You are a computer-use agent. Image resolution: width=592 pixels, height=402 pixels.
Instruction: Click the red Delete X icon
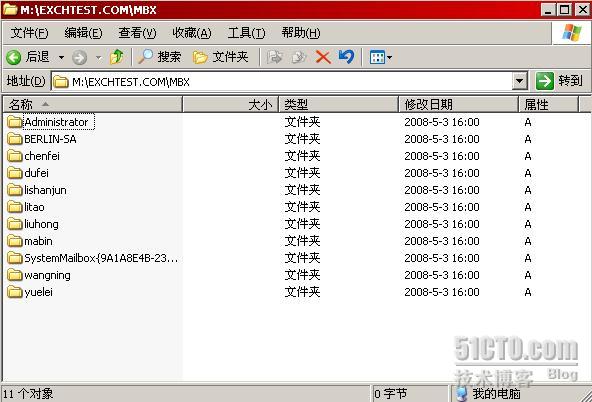click(x=323, y=57)
